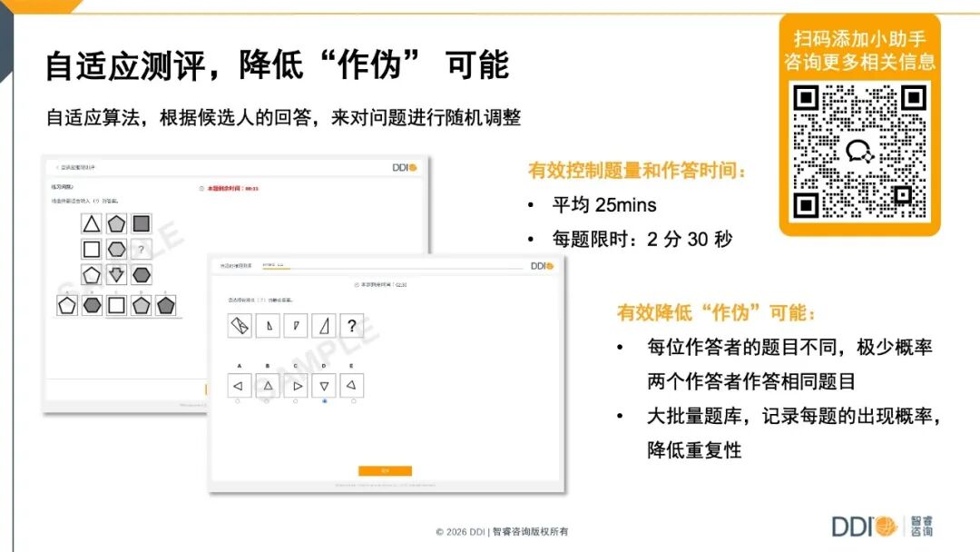Select radio button under option A

coord(238,401)
